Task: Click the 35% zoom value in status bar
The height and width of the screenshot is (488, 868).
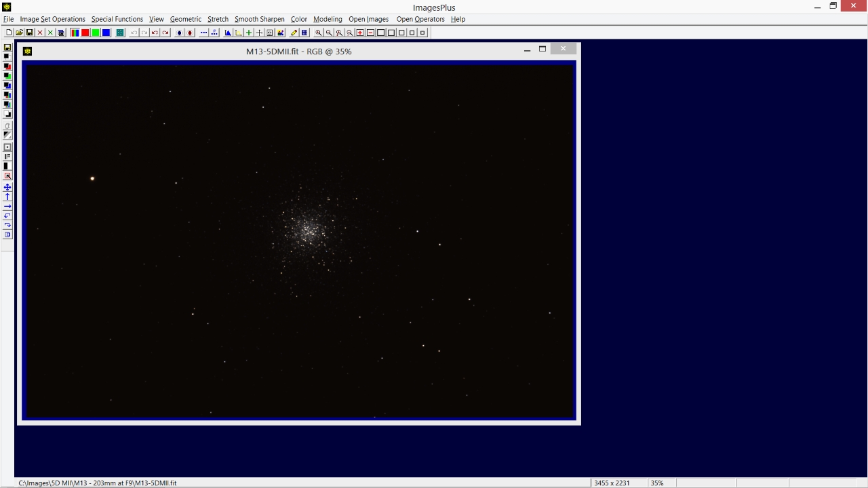Action: pos(656,483)
